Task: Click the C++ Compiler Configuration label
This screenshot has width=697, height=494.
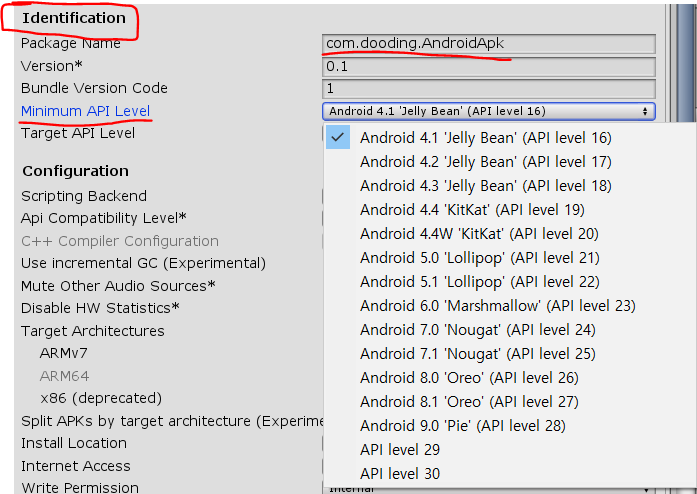Action: click(120, 241)
